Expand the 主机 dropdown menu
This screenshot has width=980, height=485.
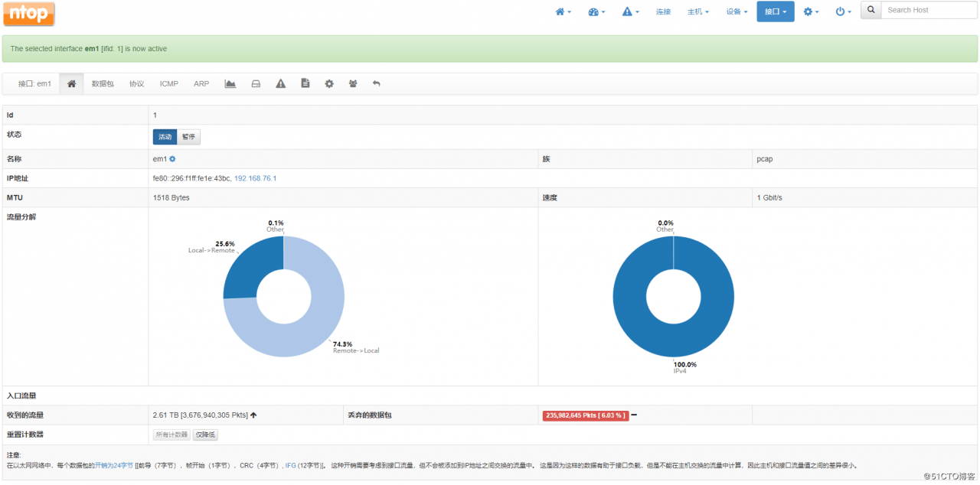point(698,11)
